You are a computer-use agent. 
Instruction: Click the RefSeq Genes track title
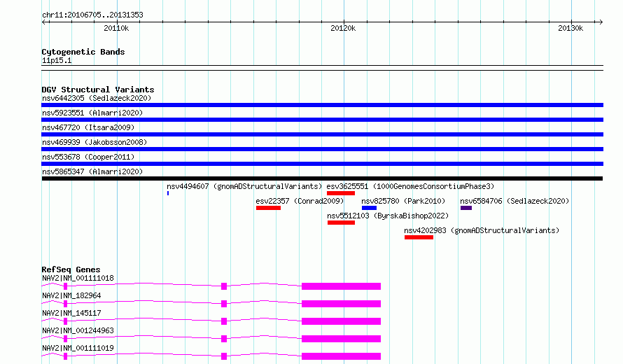[71, 269]
